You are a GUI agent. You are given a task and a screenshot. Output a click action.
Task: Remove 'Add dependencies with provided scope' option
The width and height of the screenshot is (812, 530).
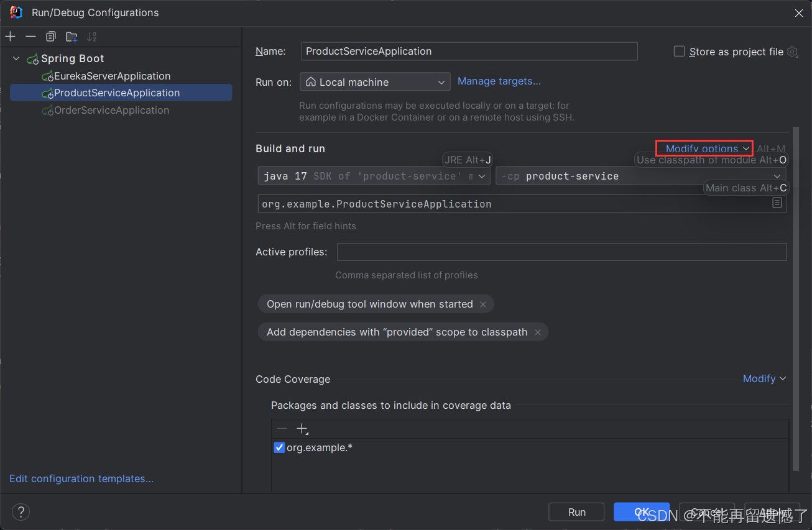538,332
